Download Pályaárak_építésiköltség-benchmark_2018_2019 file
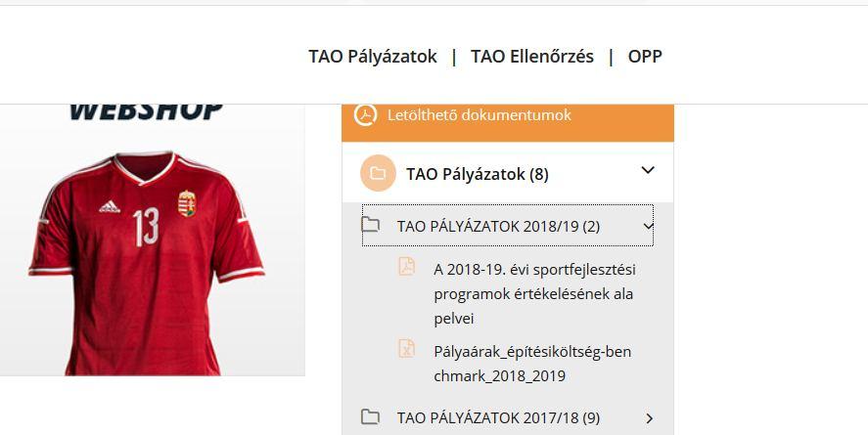This screenshot has width=868, height=435. [532, 365]
